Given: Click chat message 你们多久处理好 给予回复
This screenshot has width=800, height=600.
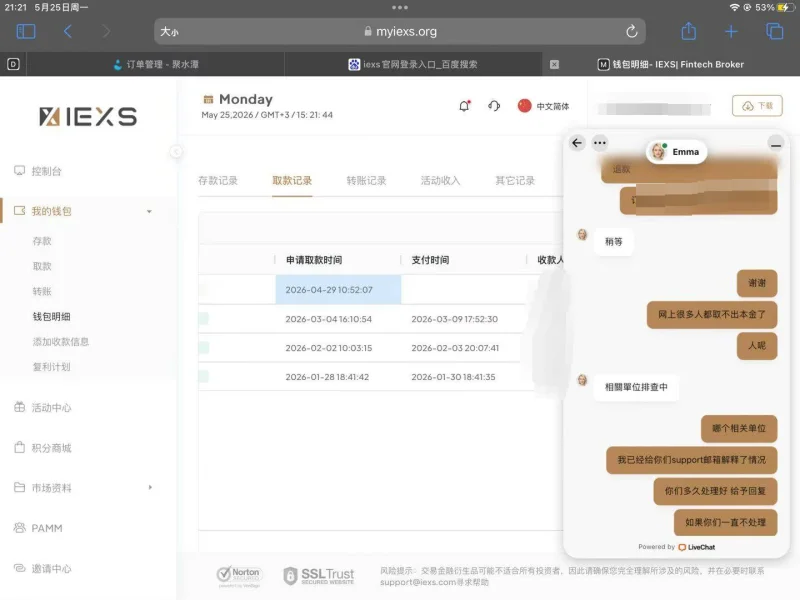Looking at the screenshot, I should [x=715, y=491].
